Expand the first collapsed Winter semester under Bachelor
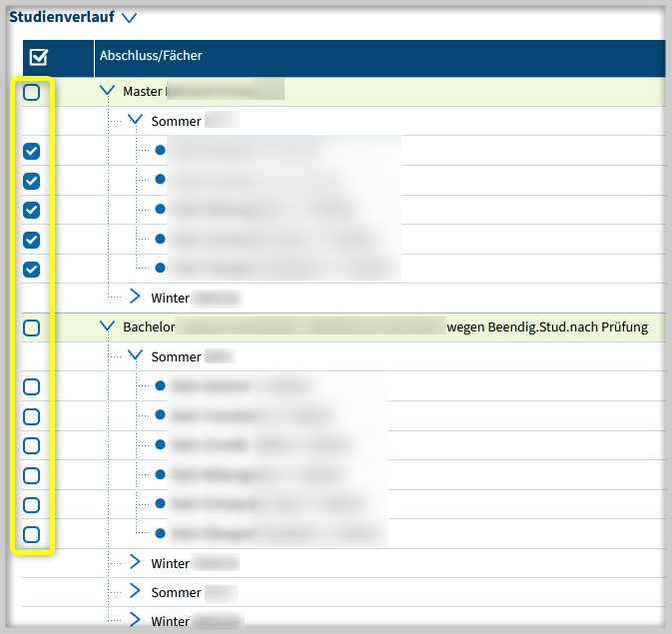The image size is (672, 634). click(x=135, y=561)
